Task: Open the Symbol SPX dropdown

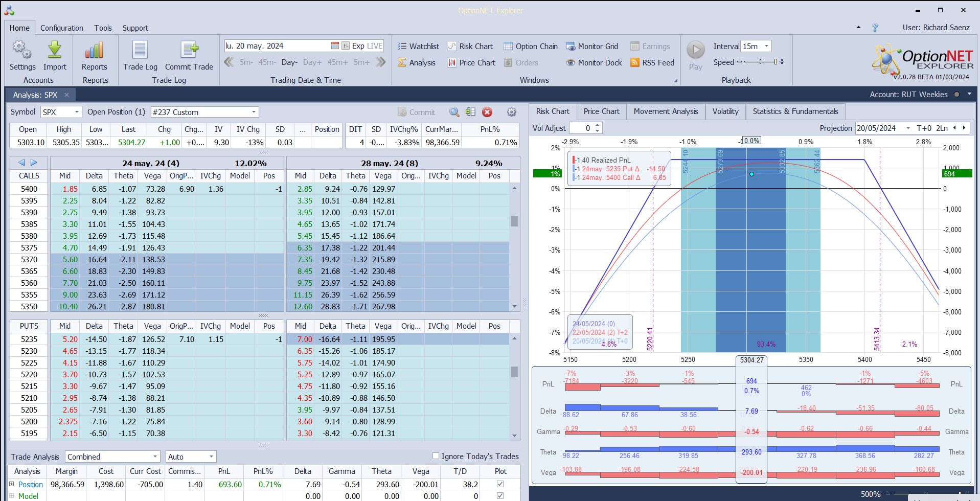Action: point(77,112)
